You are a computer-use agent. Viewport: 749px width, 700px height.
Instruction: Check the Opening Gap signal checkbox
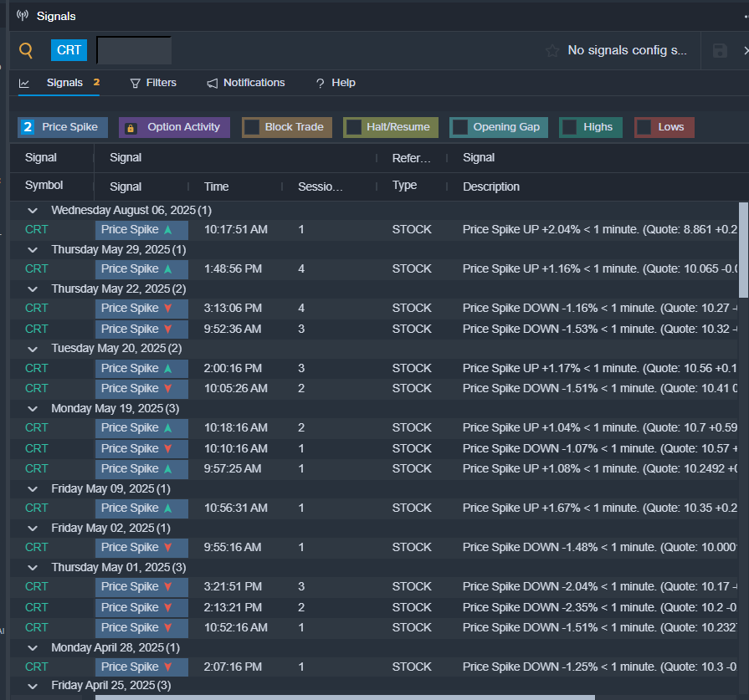[459, 127]
